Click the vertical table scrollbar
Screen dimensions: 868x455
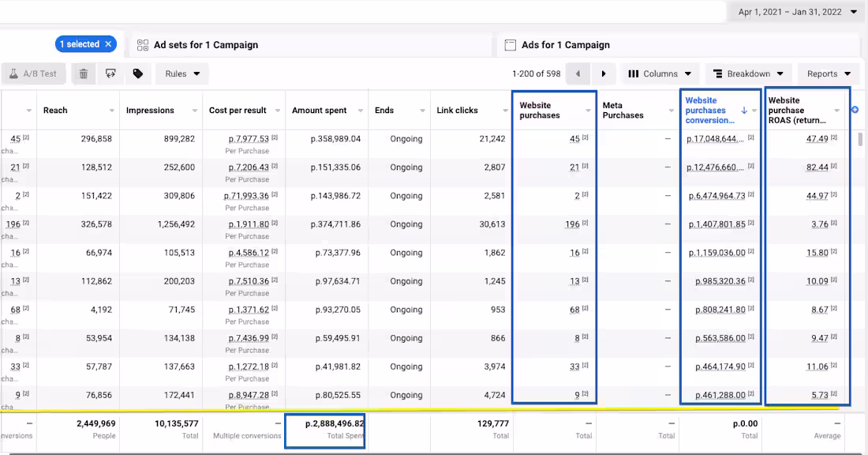click(862, 138)
